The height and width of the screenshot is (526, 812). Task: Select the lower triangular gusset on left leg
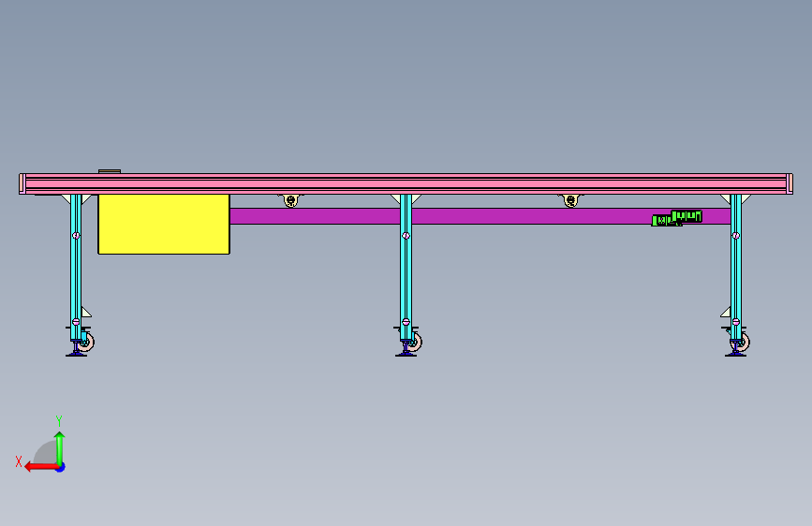86,312
